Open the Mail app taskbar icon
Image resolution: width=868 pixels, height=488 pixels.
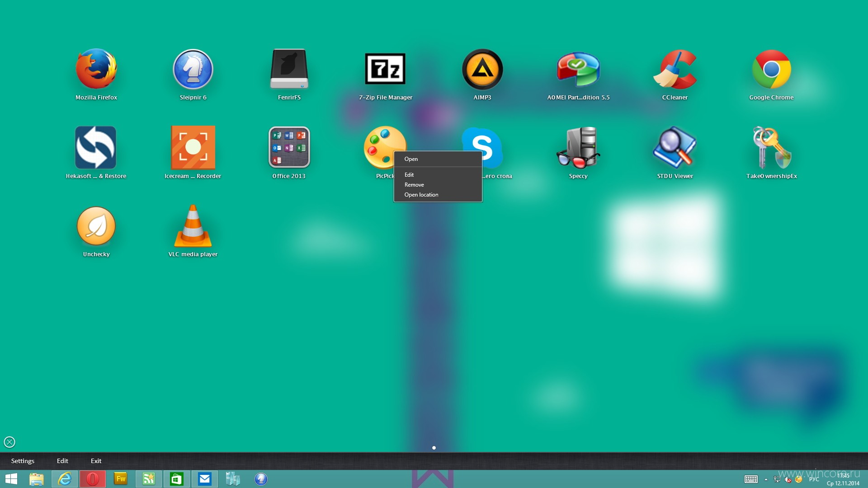(x=205, y=479)
